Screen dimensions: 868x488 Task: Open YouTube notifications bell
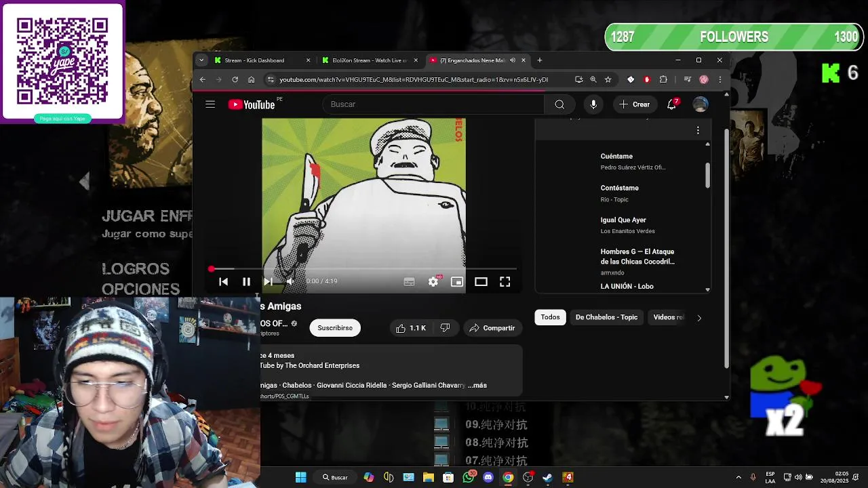pyautogui.click(x=671, y=104)
